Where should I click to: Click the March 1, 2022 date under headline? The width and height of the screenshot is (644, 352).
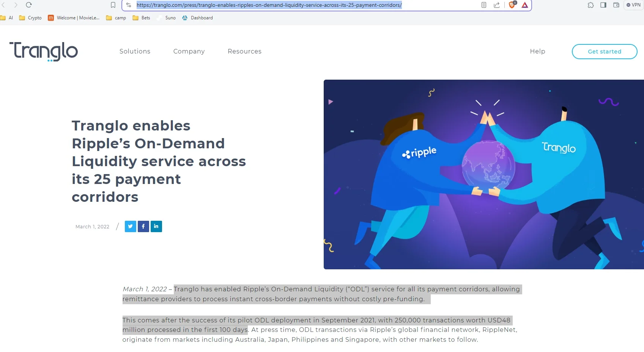92,227
